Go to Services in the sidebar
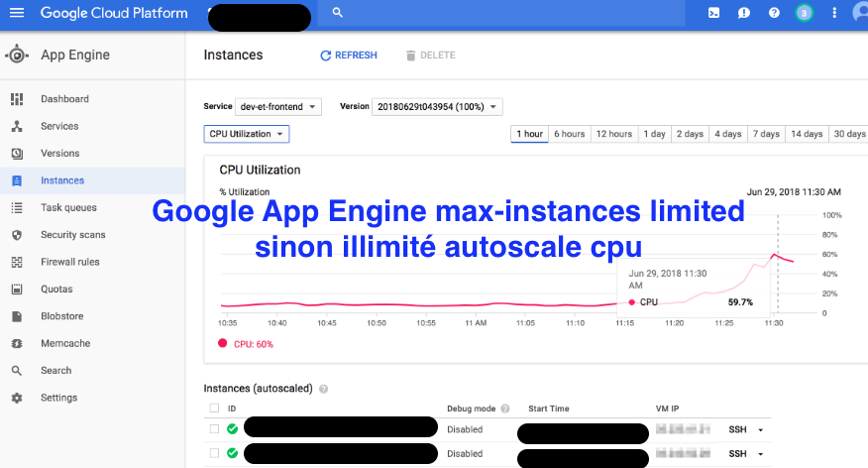The image size is (868, 468). 59,126
